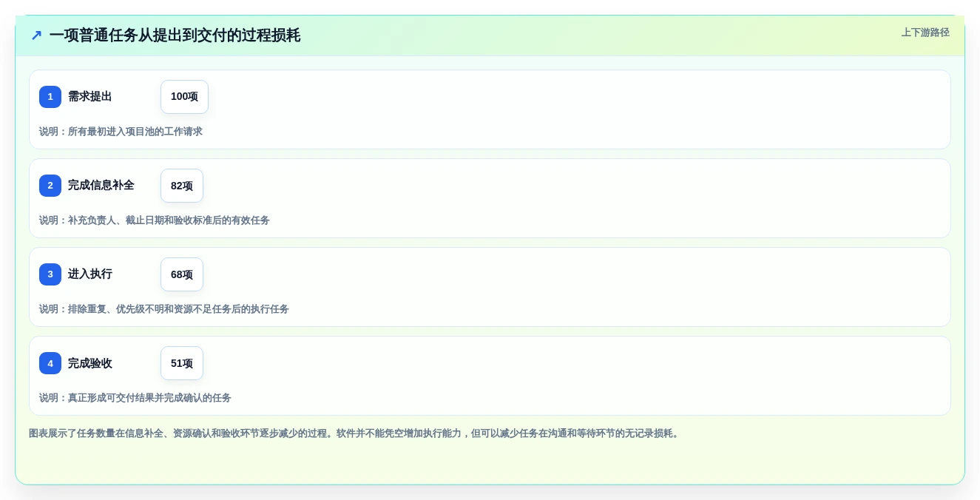Click the 进入执行 stage label

coord(90,274)
